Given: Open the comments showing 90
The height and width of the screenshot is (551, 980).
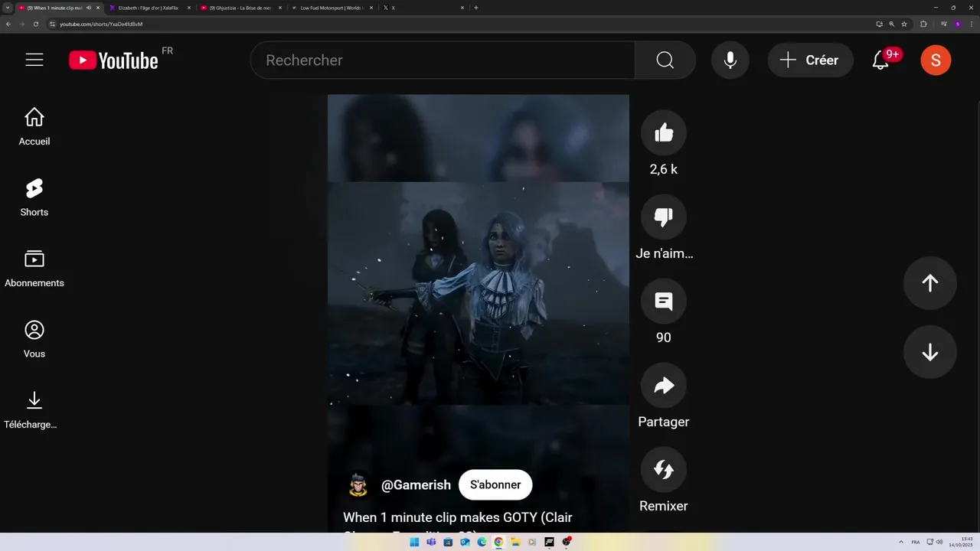Looking at the screenshot, I should tap(664, 302).
